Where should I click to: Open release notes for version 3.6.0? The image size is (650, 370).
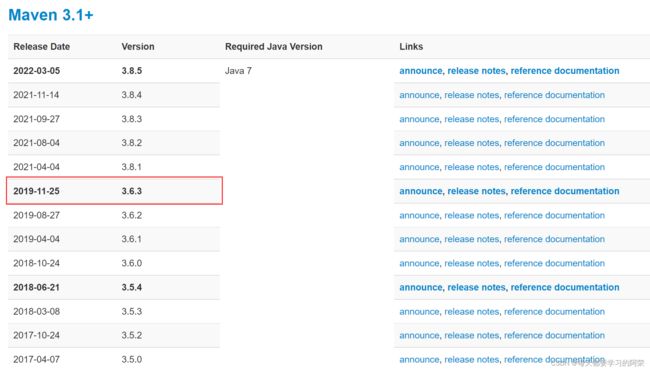click(472, 263)
